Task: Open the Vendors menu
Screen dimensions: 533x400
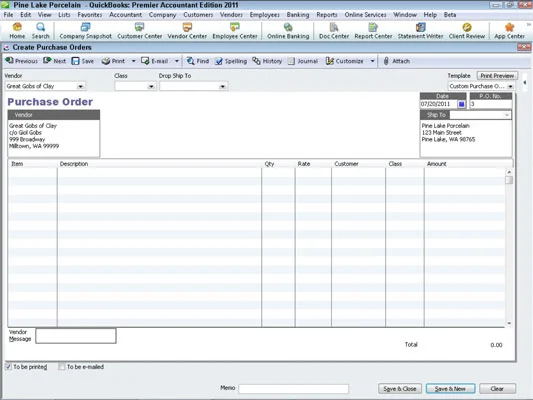Action: pyautogui.click(x=231, y=15)
